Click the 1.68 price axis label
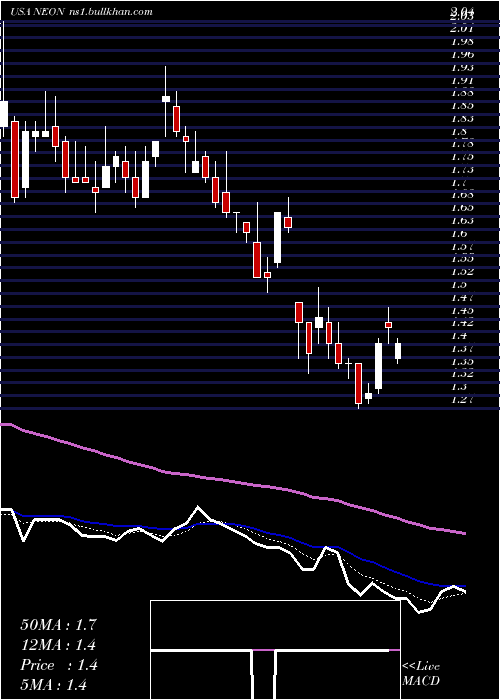 point(462,195)
